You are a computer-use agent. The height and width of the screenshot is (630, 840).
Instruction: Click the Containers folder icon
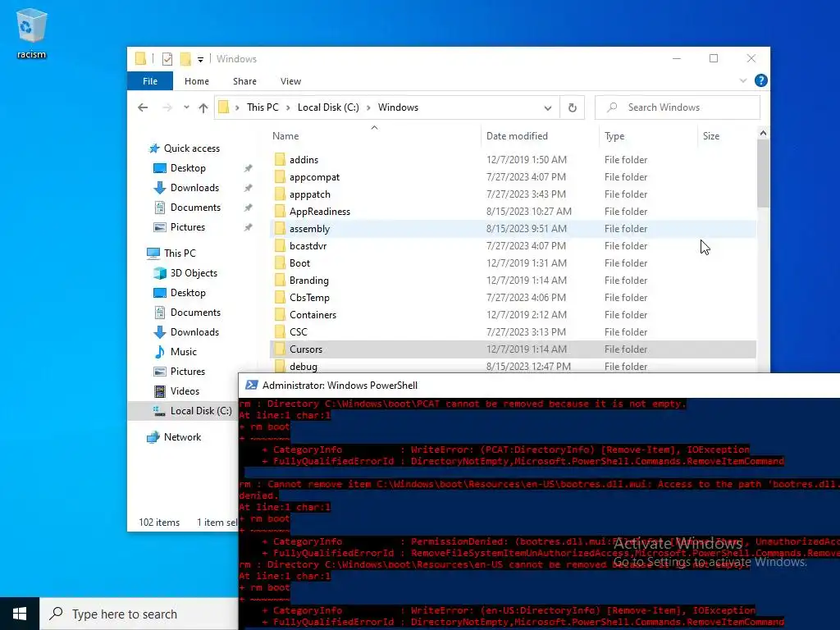click(280, 314)
